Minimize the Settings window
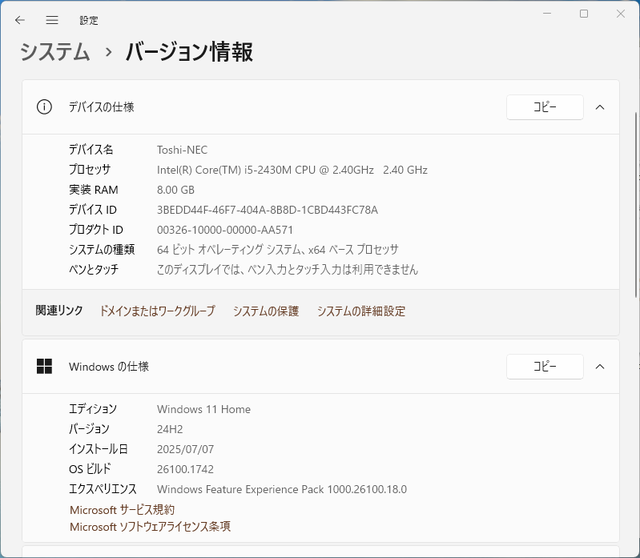Image resolution: width=640 pixels, height=558 pixels. 547,14
